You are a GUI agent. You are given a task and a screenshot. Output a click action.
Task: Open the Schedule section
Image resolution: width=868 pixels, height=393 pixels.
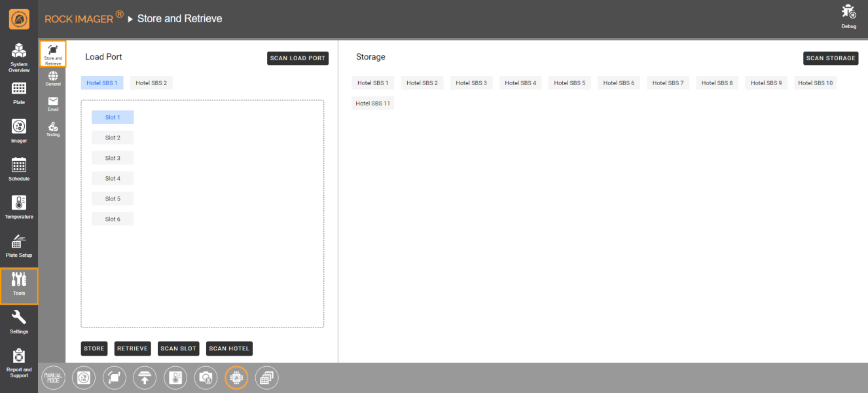(19, 169)
